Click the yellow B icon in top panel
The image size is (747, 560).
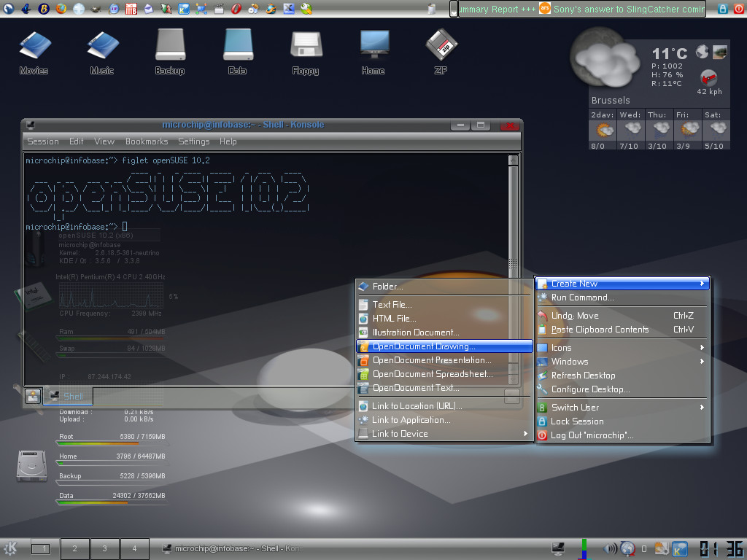click(x=43, y=9)
